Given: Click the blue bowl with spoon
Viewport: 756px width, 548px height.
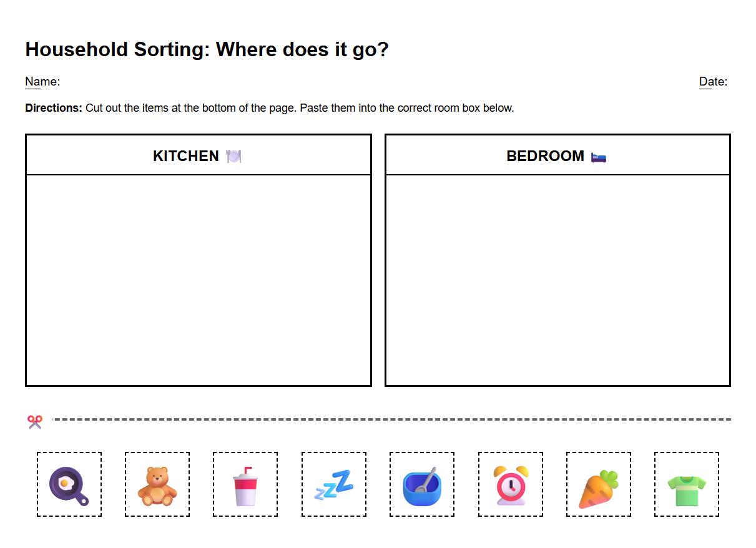Looking at the screenshot, I should tap(422, 485).
